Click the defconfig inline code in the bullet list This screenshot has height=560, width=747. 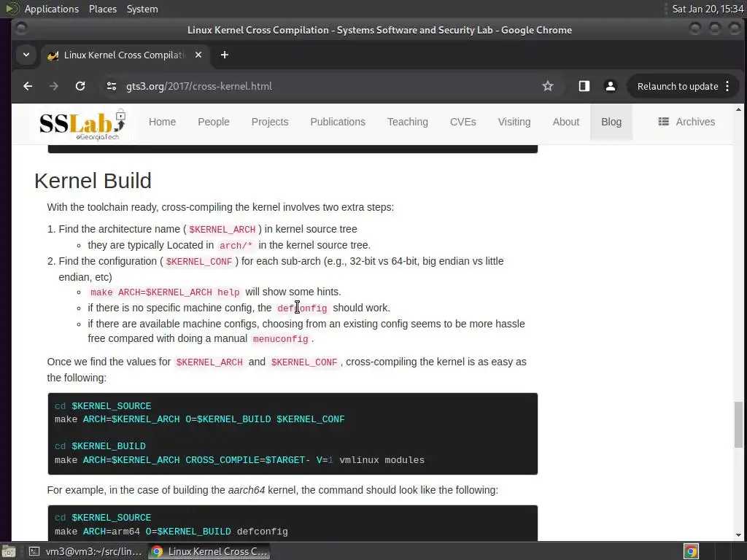(x=302, y=308)
